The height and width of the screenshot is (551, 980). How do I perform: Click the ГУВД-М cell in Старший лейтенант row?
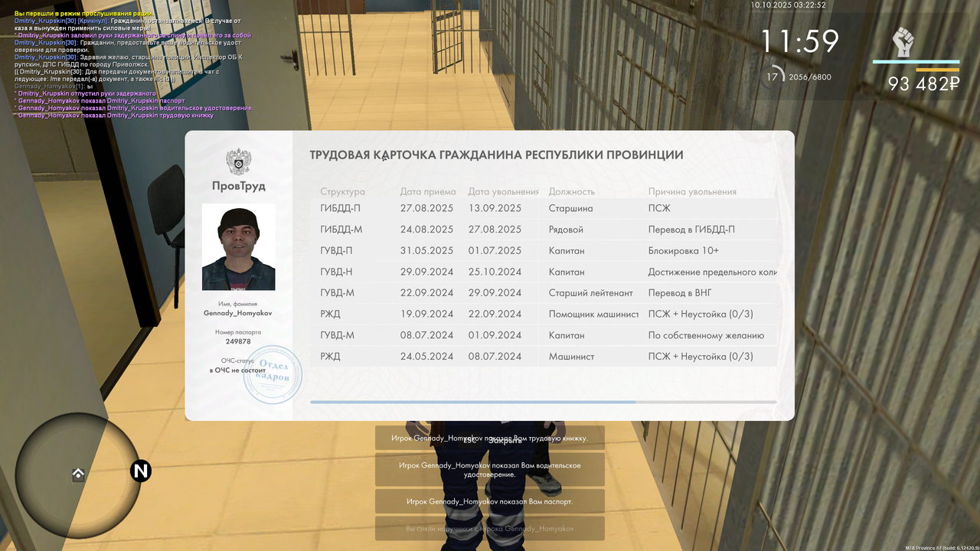click(x=337, y=292)
